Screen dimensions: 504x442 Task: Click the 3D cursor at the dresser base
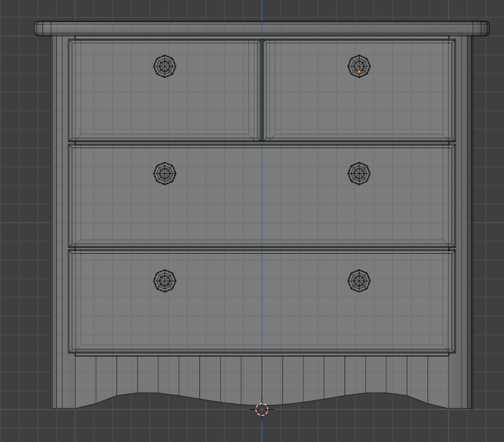pyautogui.click(x=262, y=409)
